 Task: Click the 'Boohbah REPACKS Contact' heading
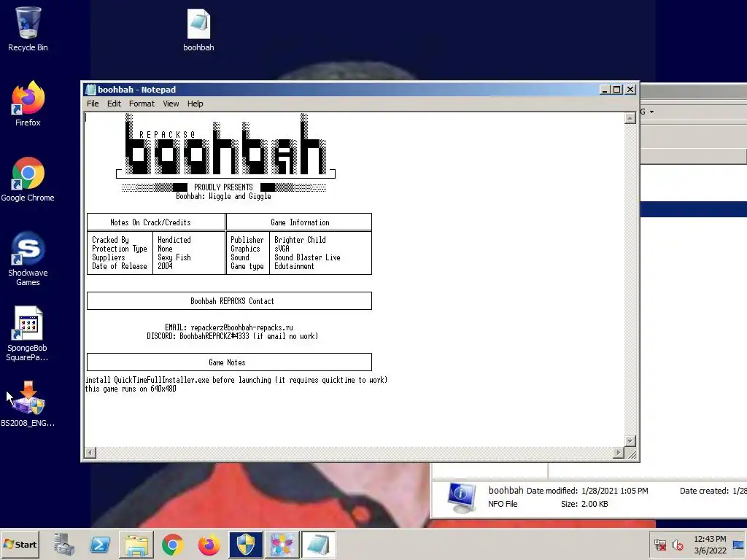point(232,301)
